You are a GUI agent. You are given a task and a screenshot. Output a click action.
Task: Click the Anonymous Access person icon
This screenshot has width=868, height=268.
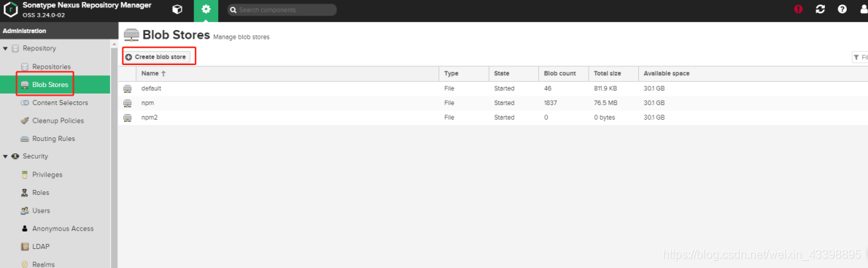(x=24, y=228)
